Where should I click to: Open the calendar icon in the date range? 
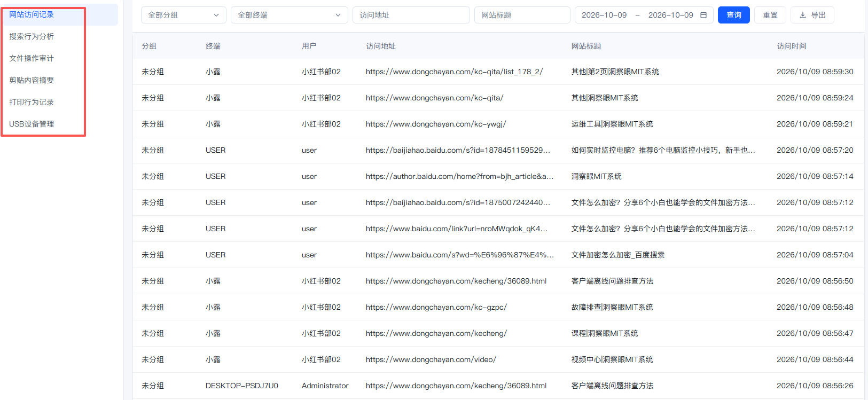pyautogui.click(x=703, y=15)
